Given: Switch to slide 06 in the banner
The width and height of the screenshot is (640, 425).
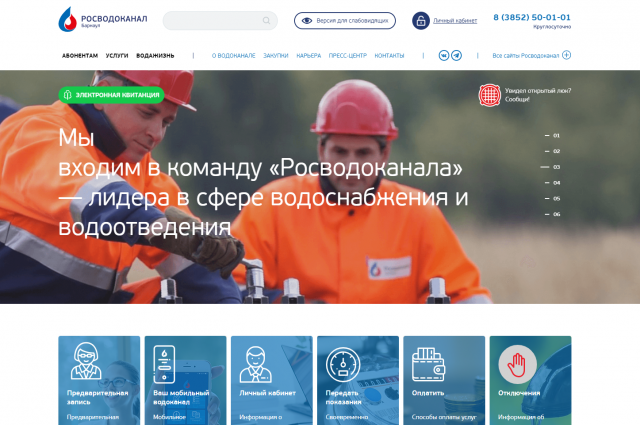Looking at the screenshot, I should pos(552,214).
